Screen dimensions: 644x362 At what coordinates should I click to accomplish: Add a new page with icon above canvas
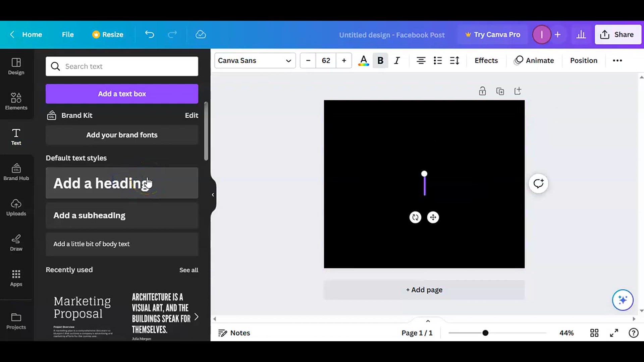[x=518, y=91]
